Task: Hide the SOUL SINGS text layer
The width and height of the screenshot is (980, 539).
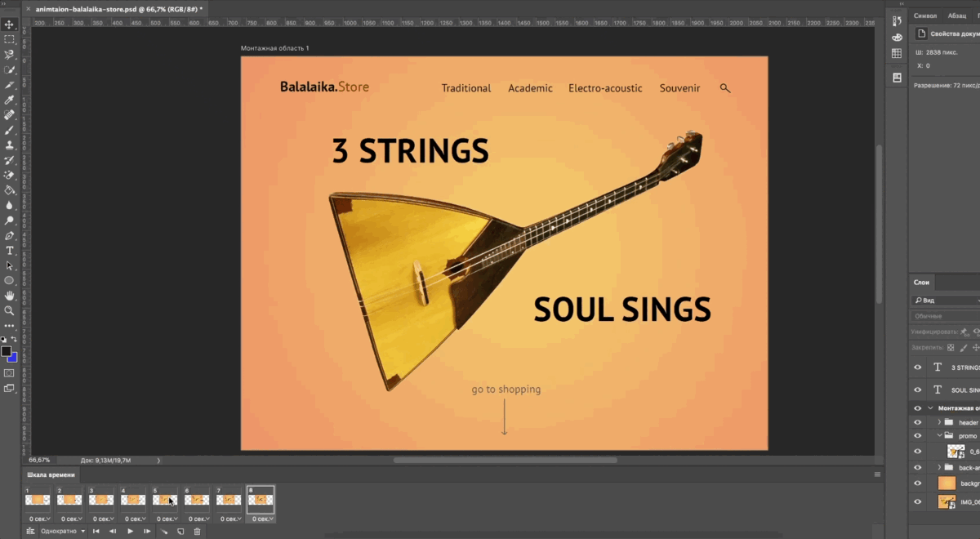Action: (x=918, y=390)
